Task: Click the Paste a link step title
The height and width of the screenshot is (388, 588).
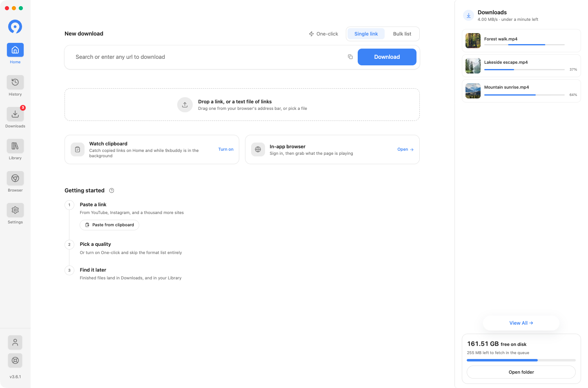Action: 93,205
